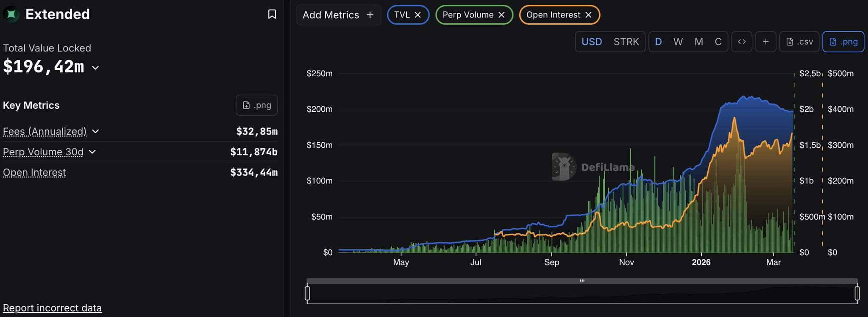Open the embed code icon button

click(x=742, y=41)
